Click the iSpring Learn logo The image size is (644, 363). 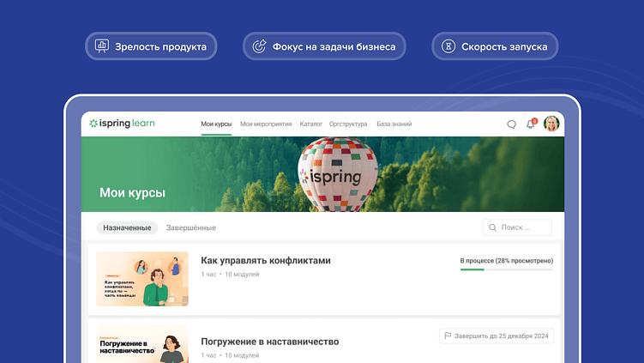[x=122, y=124]
